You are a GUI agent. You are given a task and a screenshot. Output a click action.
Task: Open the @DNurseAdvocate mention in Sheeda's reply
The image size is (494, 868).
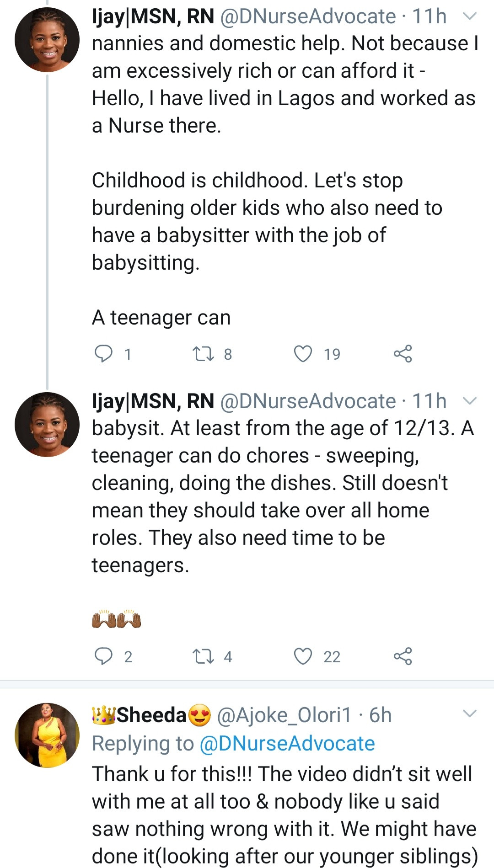[287, 743]
